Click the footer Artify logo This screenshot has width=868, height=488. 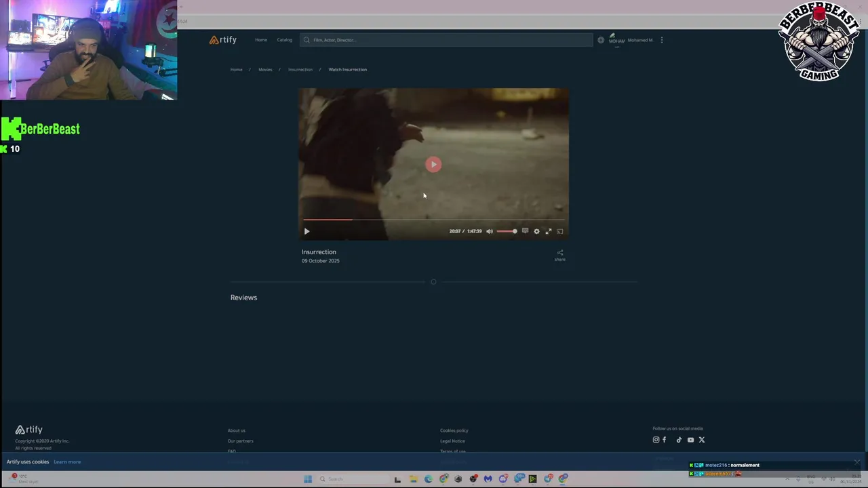point(29,430)
